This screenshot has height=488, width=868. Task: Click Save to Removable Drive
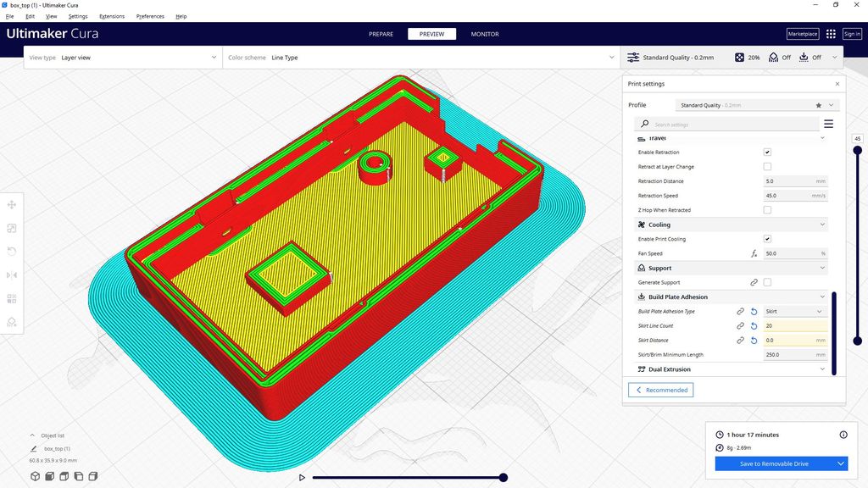(773, 463)
